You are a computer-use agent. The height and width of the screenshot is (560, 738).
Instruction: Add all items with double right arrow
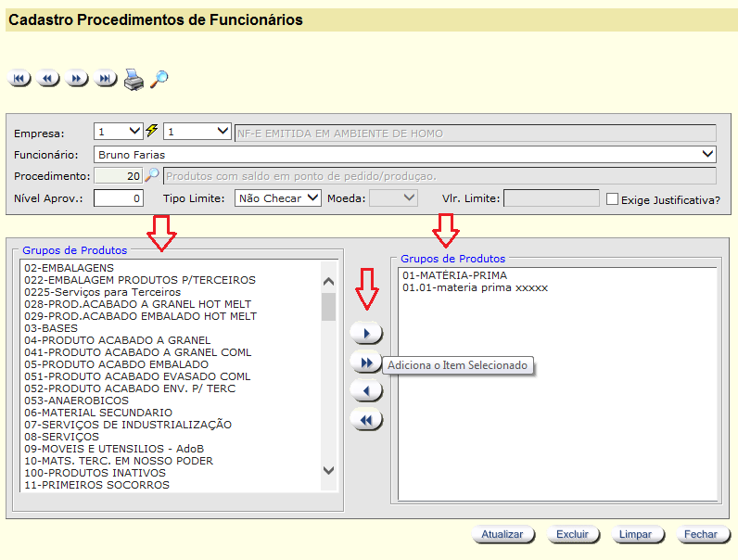pyautogui.click(x=366, y=363)
